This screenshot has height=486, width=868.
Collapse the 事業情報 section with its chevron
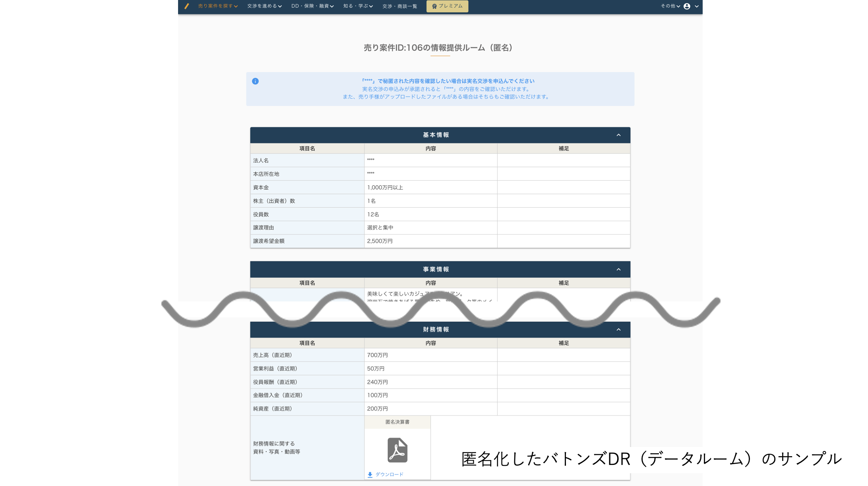[x=618, y=269]
